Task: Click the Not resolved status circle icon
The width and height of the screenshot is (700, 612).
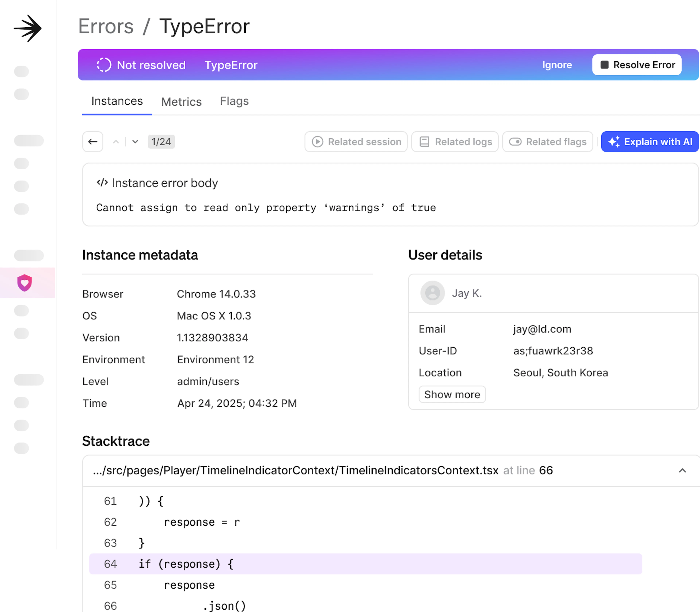Action: coord(104,65)
